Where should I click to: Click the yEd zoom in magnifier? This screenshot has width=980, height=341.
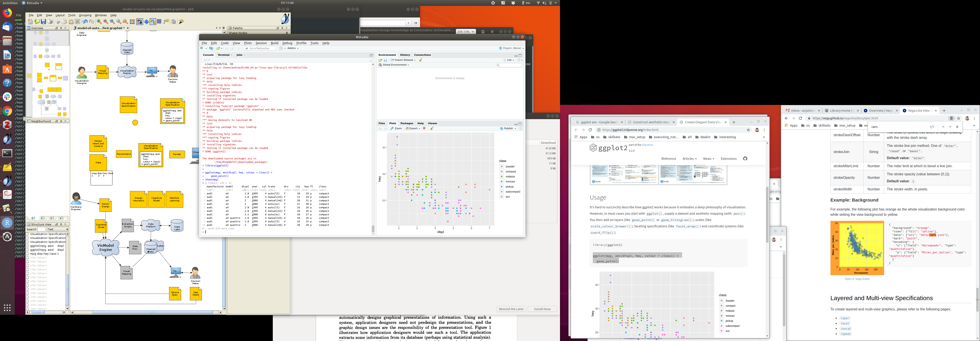coord(99,22)
